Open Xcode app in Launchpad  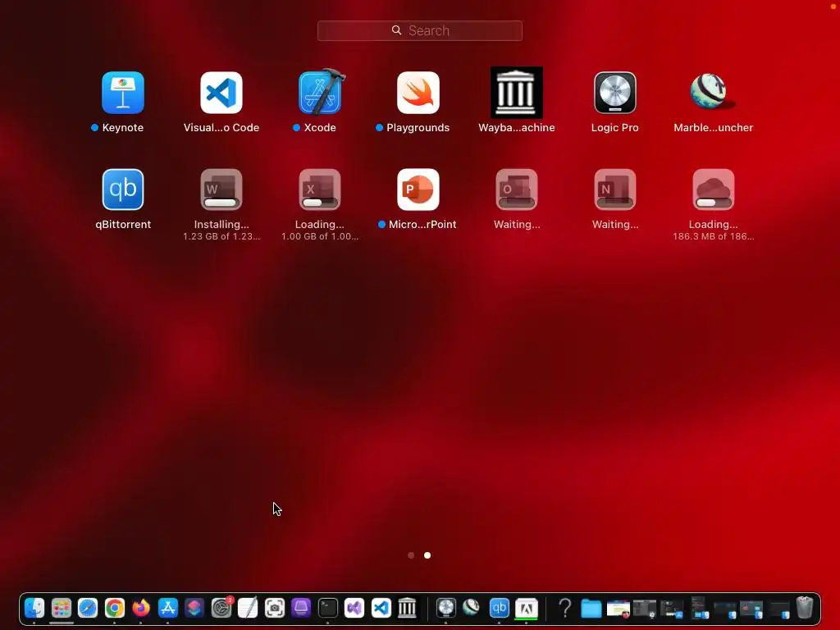pos(320,93)
